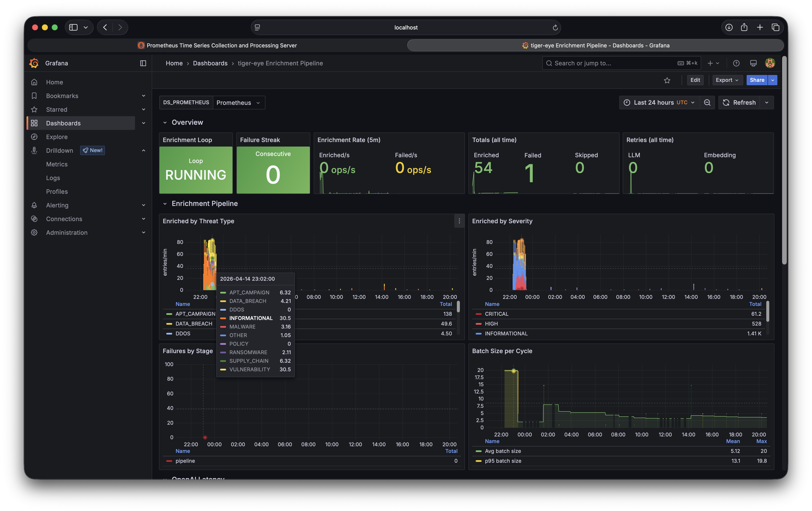Collapse the Grafana navigation sidebar

143,63
